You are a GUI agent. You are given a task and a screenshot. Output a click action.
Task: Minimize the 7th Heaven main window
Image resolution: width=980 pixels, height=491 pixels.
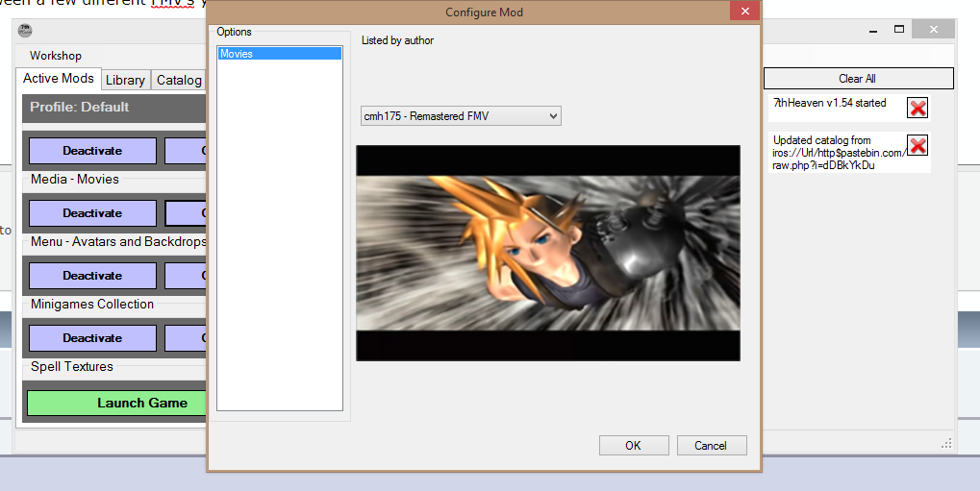(x=873, y=30)
